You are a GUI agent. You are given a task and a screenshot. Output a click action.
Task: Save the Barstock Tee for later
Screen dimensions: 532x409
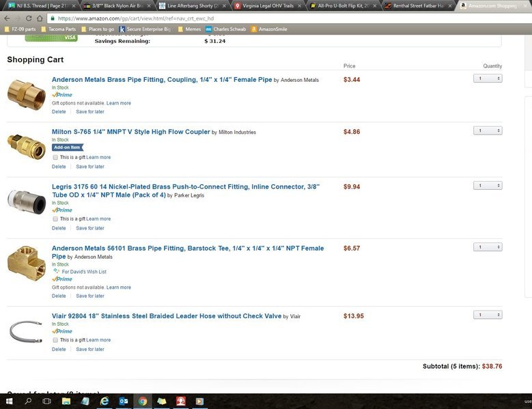coord(90,296)
